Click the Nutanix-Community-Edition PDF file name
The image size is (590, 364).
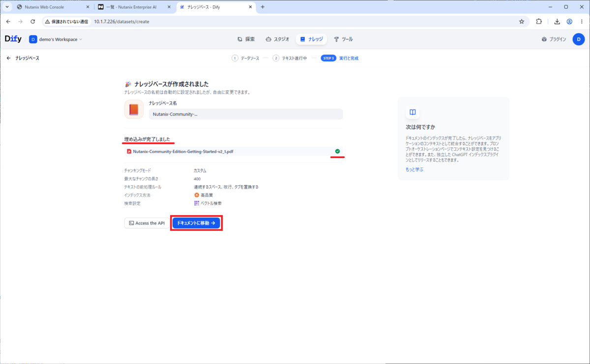pyautogui.click(x=183, y=151)
